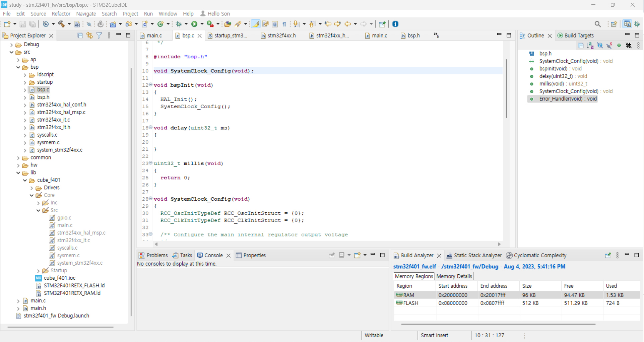
Task: Click the New file wizard icon
Action: click(x=7, y=24)
